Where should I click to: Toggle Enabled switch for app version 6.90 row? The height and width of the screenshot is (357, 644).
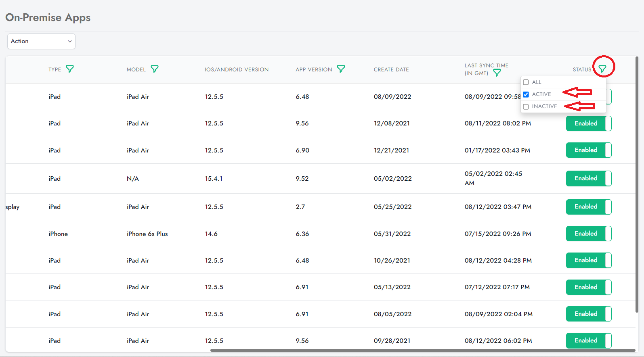(x=589, y=150)
